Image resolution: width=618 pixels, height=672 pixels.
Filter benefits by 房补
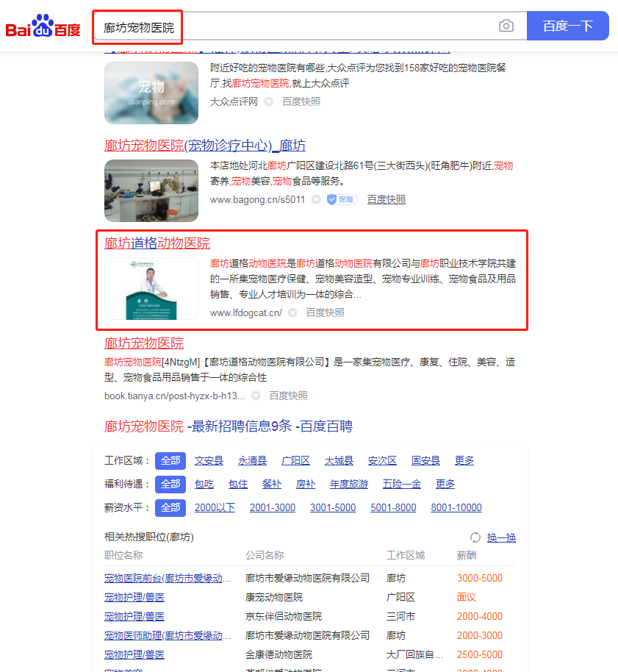tap(306, 485)
